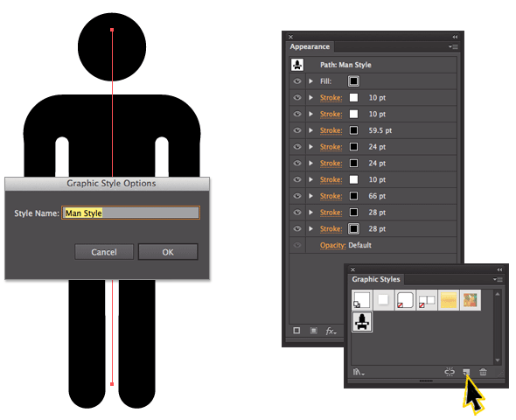Click the Style Name text field
The width and height of the screenshot is (516, 420).
pos(130,213)
